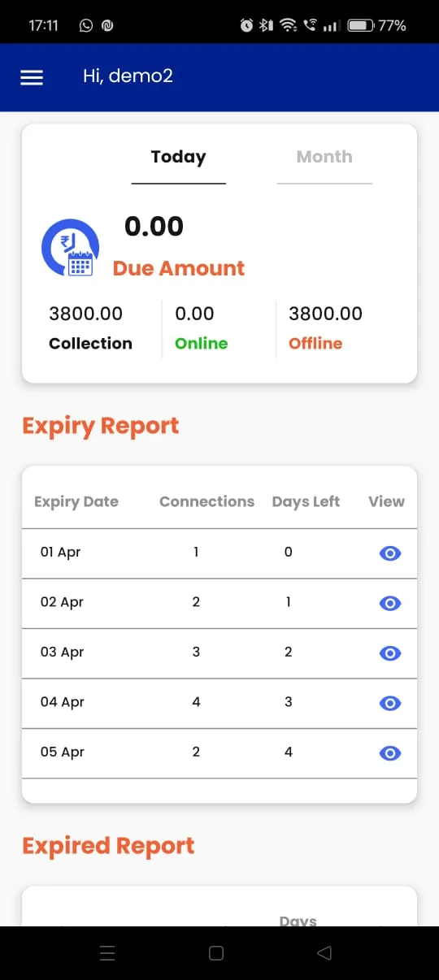Tap the 77% battery percentage

[392, 25]
